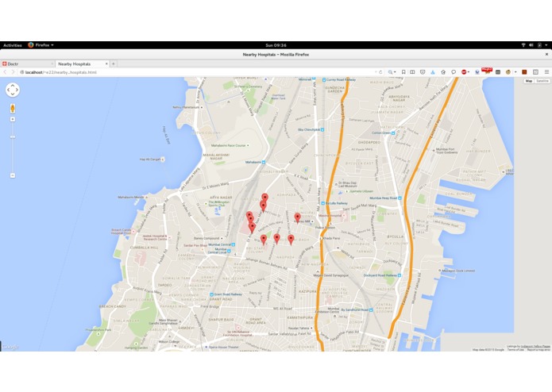Click the Mahalaxmi Race Course label
The height and width of the screenshot is (392, 552).
(228, 145)
